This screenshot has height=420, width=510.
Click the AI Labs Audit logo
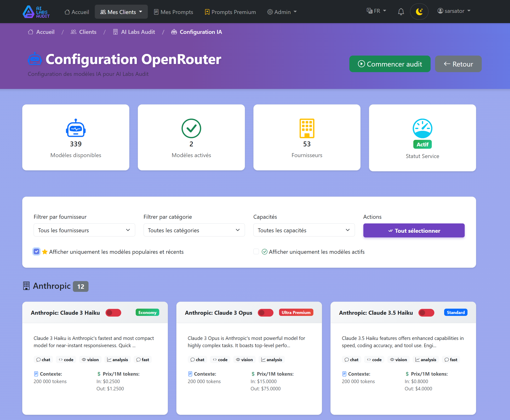pos(36,11)
